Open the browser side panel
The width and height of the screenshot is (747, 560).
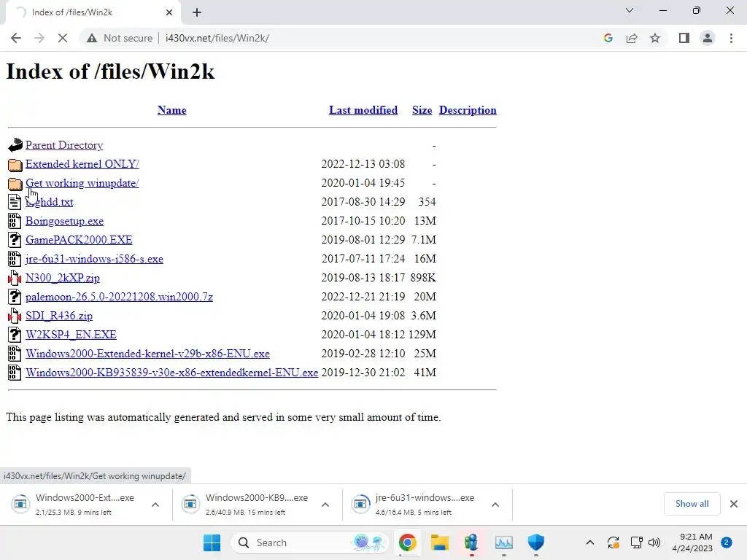(x=684, y=38)
